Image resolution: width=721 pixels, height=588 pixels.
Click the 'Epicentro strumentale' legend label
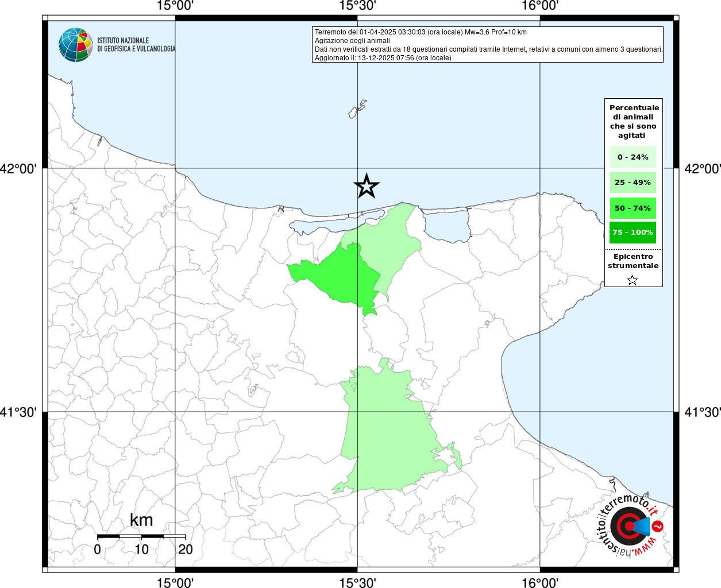pyautogui.click(x=633, y=261)
